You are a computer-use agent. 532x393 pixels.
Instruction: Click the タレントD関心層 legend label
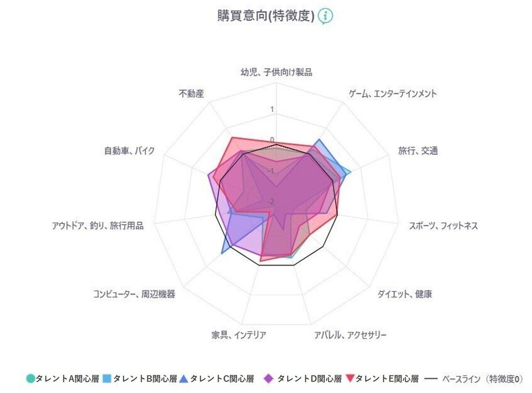click(309, 379)
